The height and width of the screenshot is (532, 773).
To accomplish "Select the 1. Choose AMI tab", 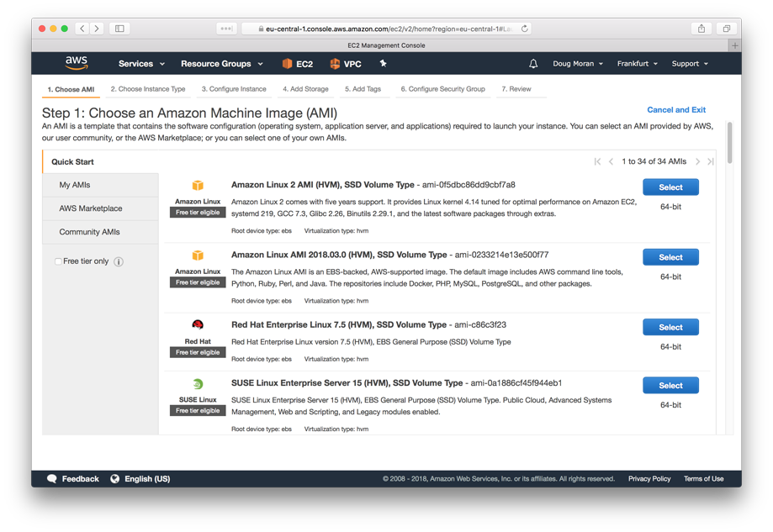I will pos(71,89).
